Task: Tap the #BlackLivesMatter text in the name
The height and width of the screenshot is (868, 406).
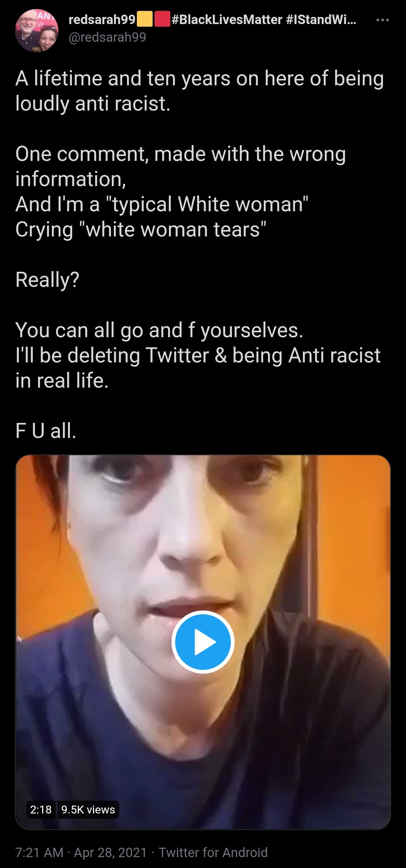Action: pos(227,20)
